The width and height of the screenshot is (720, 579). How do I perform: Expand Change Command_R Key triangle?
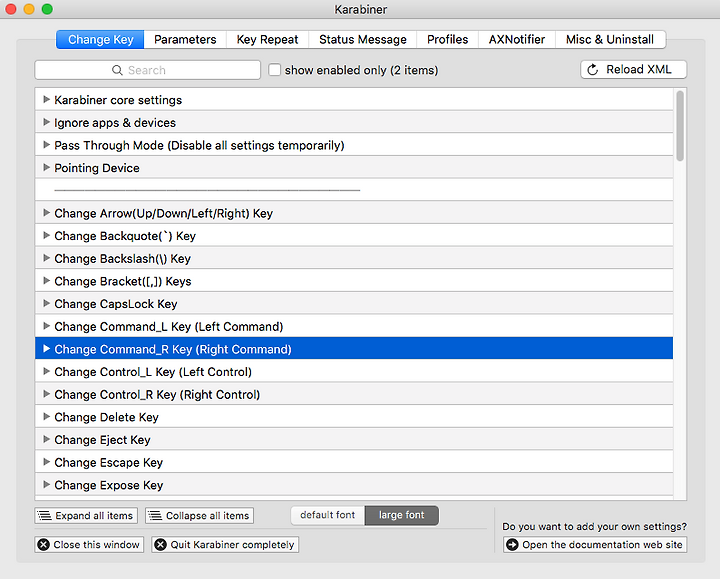click(x=46, y=349)
